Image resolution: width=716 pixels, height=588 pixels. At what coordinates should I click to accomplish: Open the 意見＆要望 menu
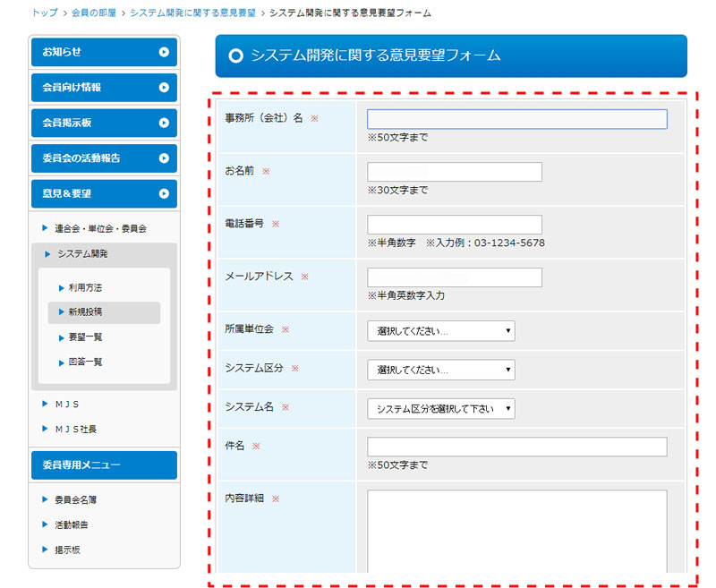pyautogui.click(x=104, y=193)
